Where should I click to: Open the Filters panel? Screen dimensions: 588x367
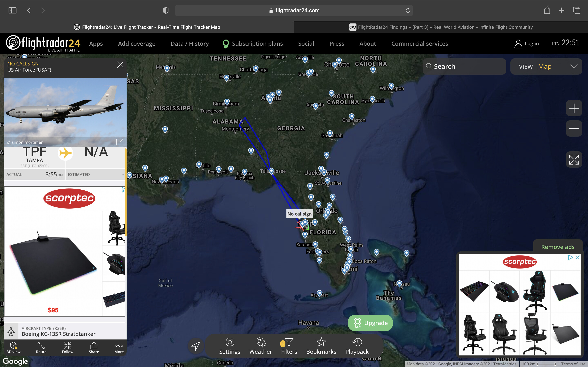click(x=289, y=346)
